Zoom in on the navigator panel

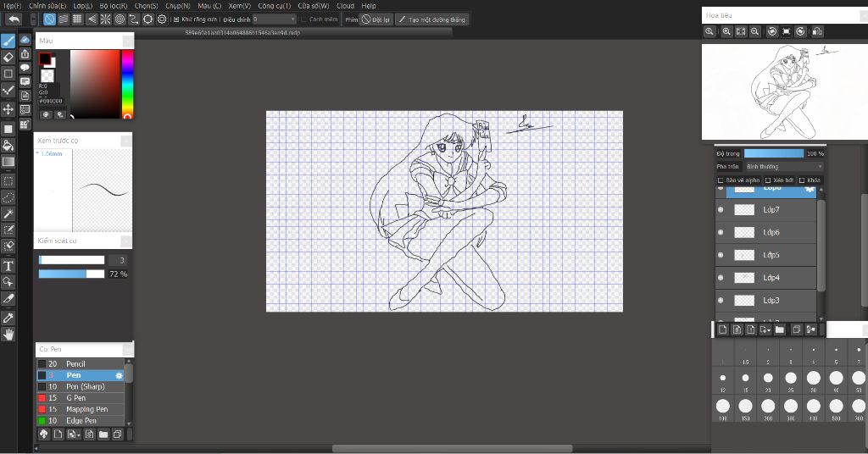point(726,31)
